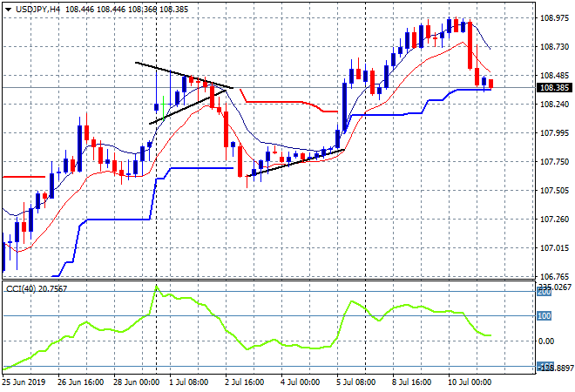The height and width of the screenshot is (392, 575).
Task: Click the 10 Jul 00:00 time label
Action: [x=470, y=382]
